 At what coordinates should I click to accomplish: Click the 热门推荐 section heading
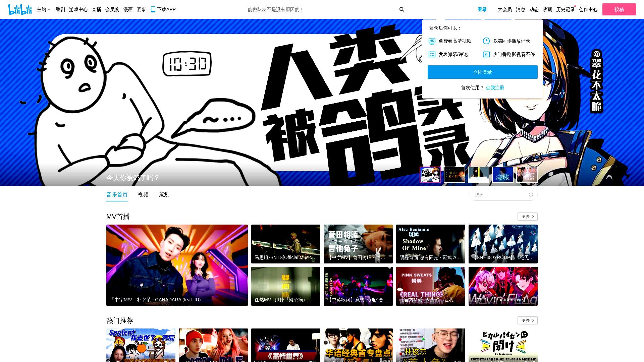(120, 320)
